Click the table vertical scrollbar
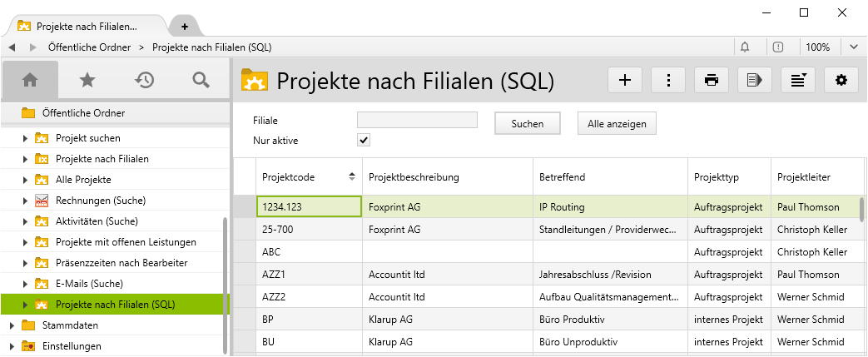 [861, 208]
